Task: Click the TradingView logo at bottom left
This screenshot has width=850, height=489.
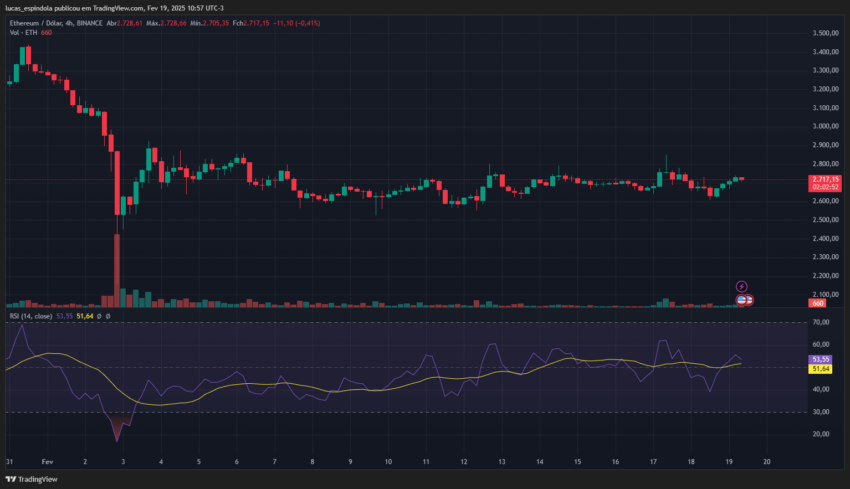Action: pyautogui.click(x=31, y=479)
